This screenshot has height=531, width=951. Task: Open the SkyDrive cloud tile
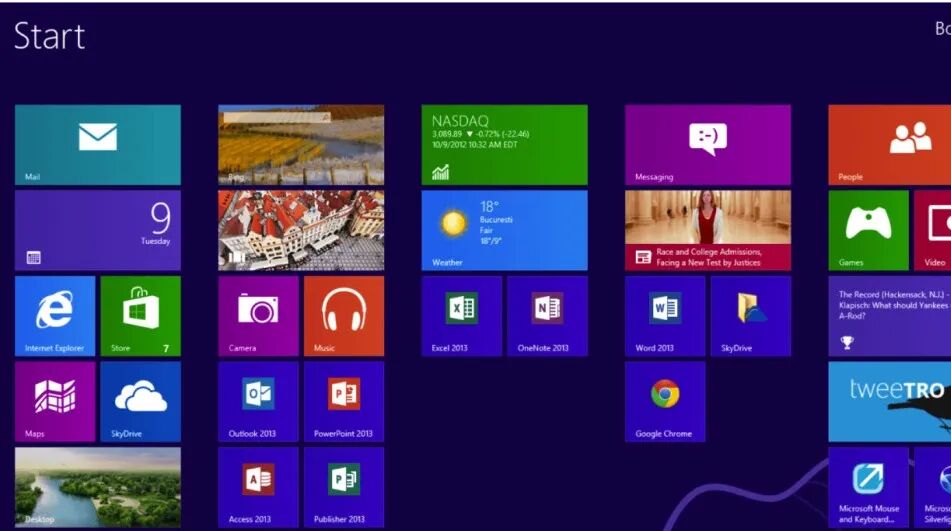pos(141,402)
